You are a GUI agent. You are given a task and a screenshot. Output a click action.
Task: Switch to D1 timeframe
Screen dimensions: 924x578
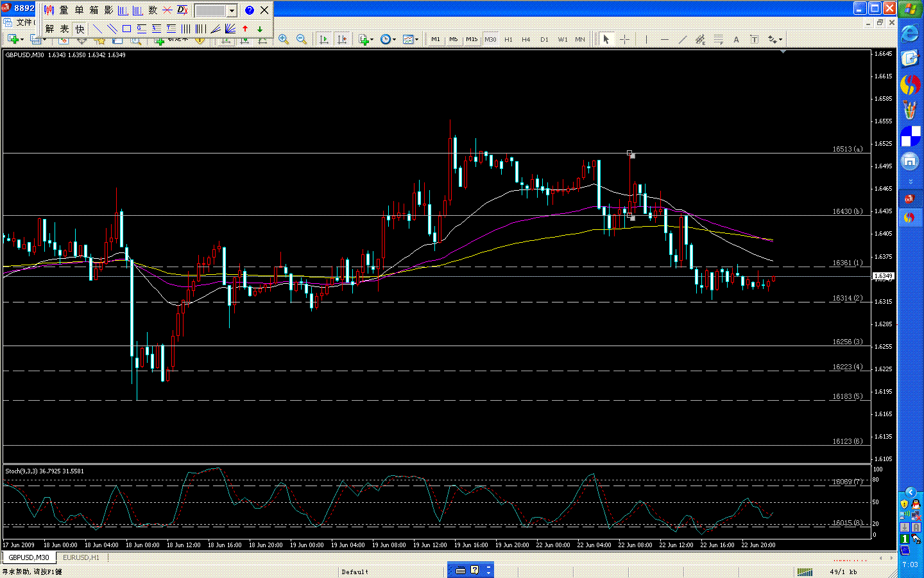click(544, 40)
